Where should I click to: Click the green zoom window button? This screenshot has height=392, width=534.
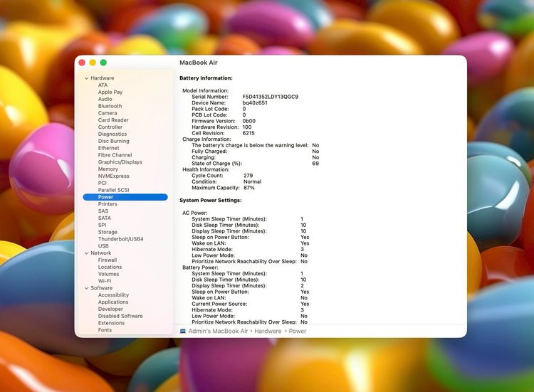pos(103,63)
